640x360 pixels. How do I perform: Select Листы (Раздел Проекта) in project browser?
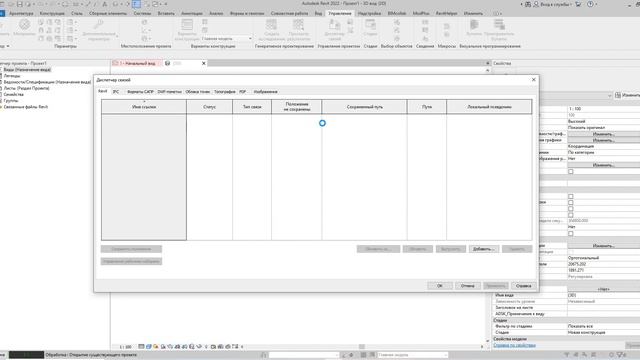pyautogui.click(x=27, y=88)
